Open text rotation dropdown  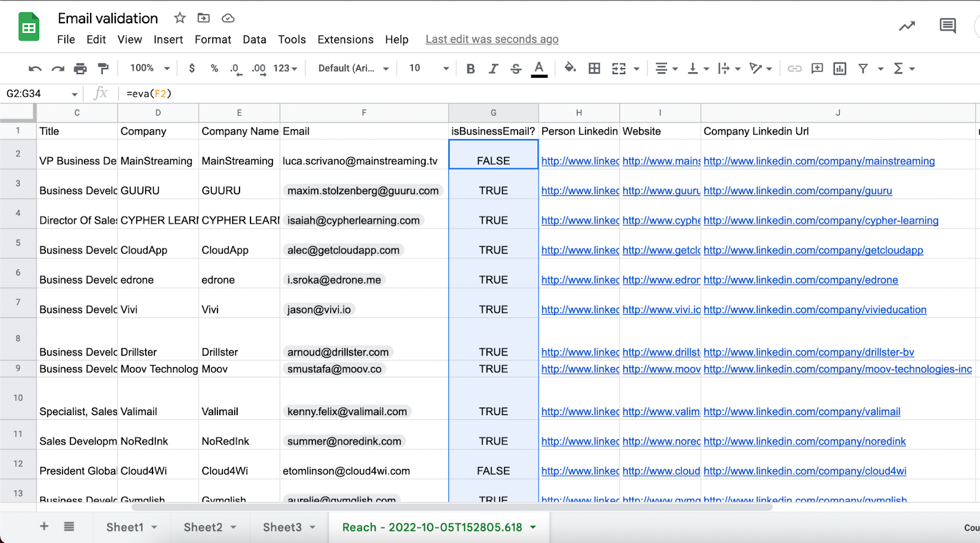tap(761, 69)
